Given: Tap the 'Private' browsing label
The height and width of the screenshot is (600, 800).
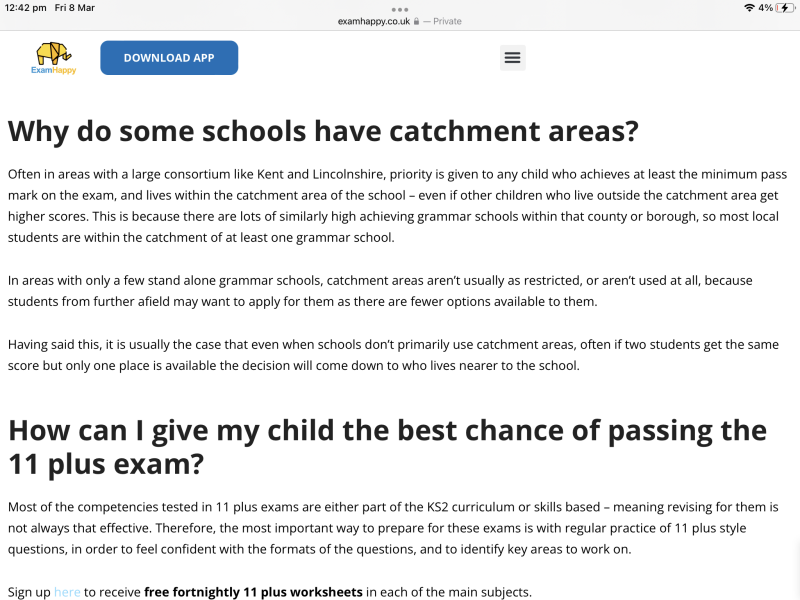Looking at the screenshot, I should (x=447, y=21).
